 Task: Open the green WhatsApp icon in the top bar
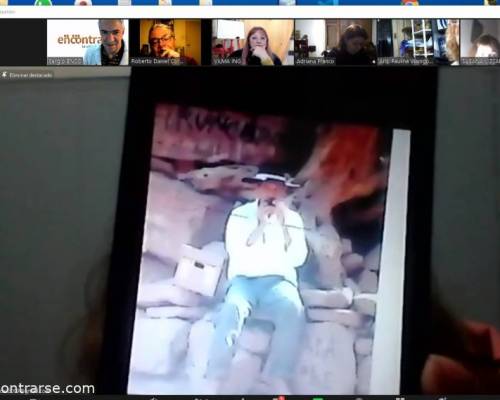pyautogui.click(x=44, y=3)
